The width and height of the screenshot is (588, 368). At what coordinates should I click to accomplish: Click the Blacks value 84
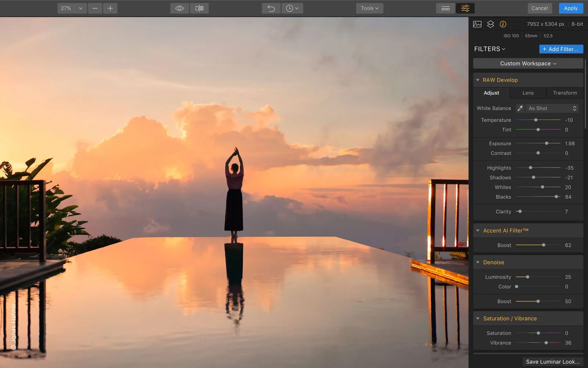(568, 197)
